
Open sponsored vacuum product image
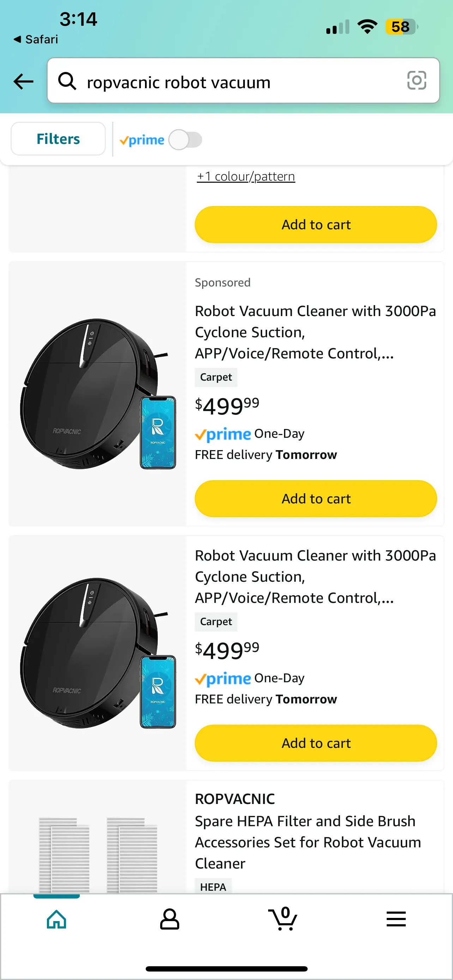click(x=98, y=394)
